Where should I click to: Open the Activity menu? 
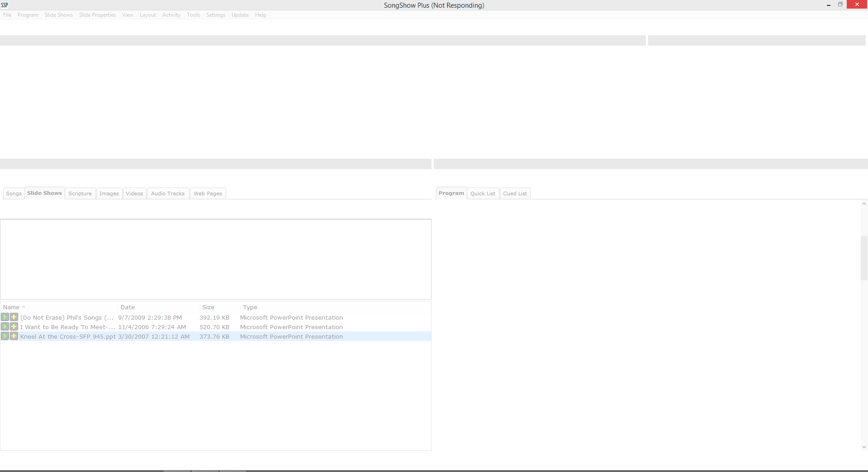click(x=171, y=15)
